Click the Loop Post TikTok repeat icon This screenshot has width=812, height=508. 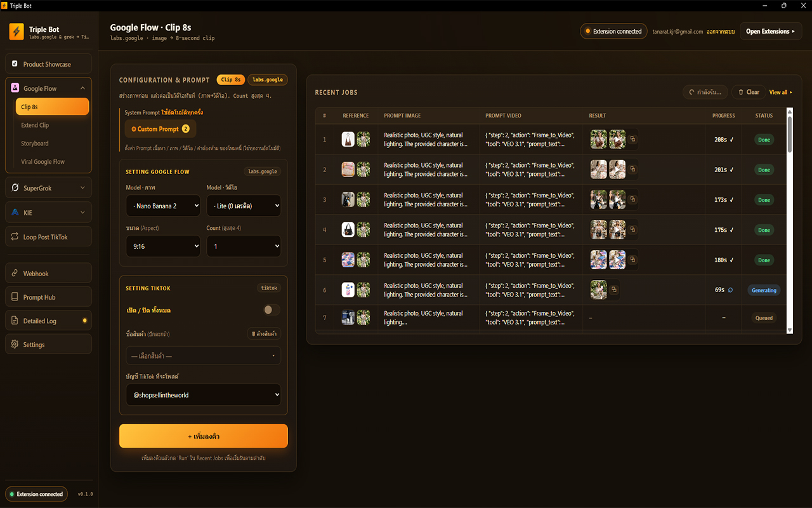coord(15,237)
